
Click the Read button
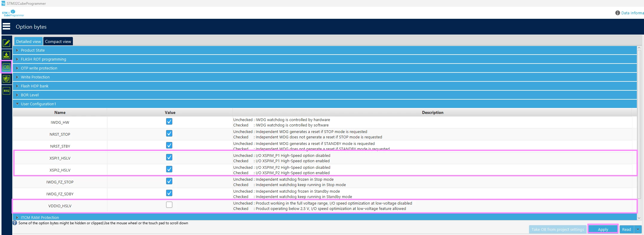coord(627,229)
